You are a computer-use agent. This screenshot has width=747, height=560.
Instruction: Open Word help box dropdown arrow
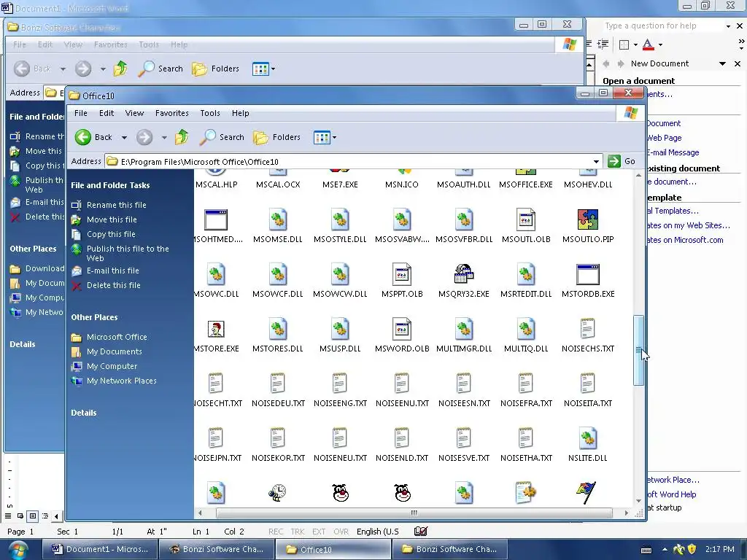click(729, 26)
